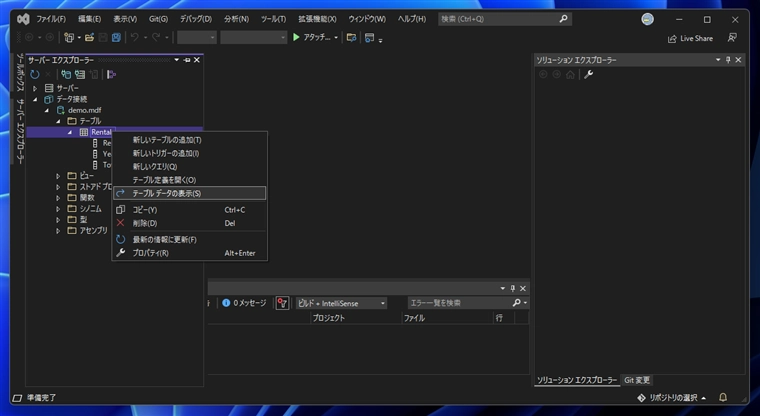Click the search magnifier in title bar

[563, 19]
